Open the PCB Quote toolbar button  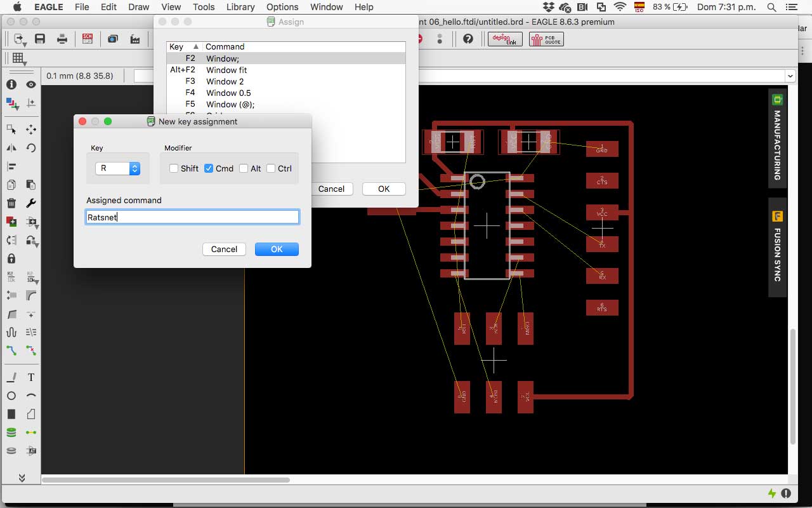pyautogui.click(x=546, y=39)
